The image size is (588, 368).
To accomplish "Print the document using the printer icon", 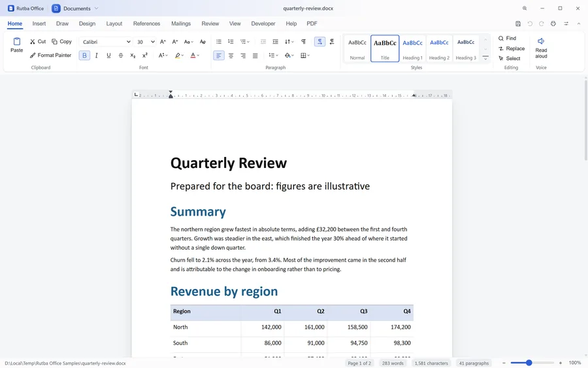I will tap(553, 24).
